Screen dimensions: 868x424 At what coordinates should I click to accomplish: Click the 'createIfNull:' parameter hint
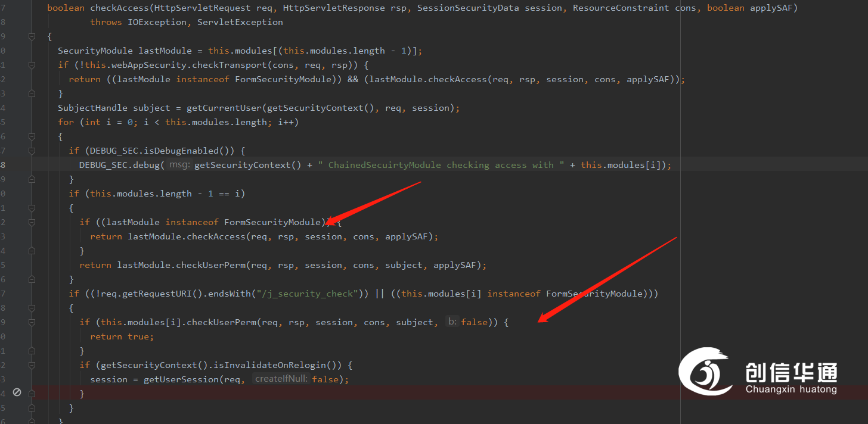click(x=281, y=379)
